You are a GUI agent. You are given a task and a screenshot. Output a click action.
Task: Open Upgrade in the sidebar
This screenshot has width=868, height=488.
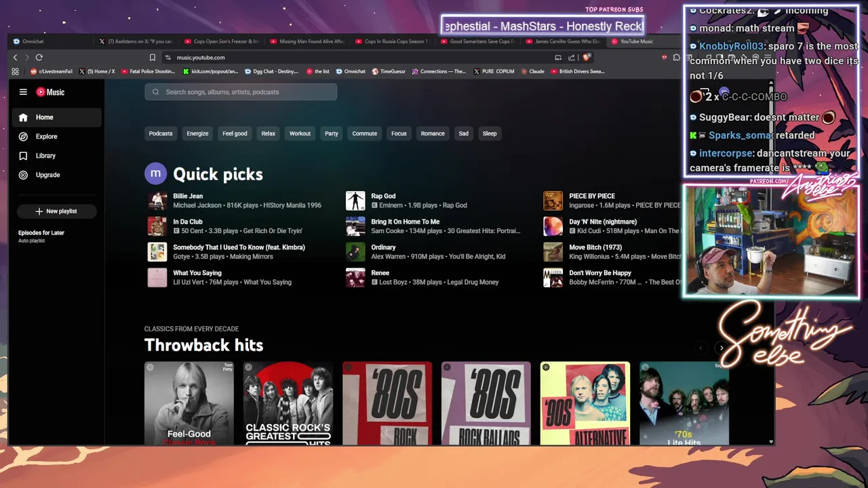tap(57, 175)
